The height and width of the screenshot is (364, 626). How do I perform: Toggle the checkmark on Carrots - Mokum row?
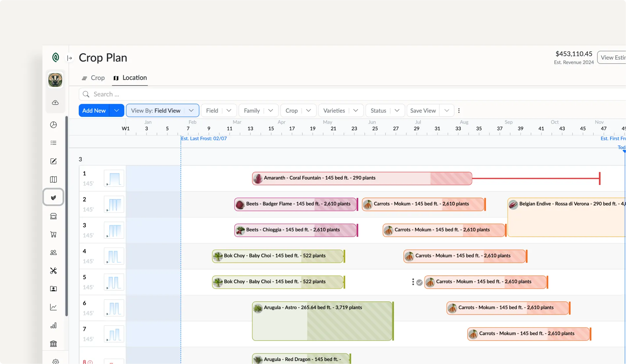[419, 282]
